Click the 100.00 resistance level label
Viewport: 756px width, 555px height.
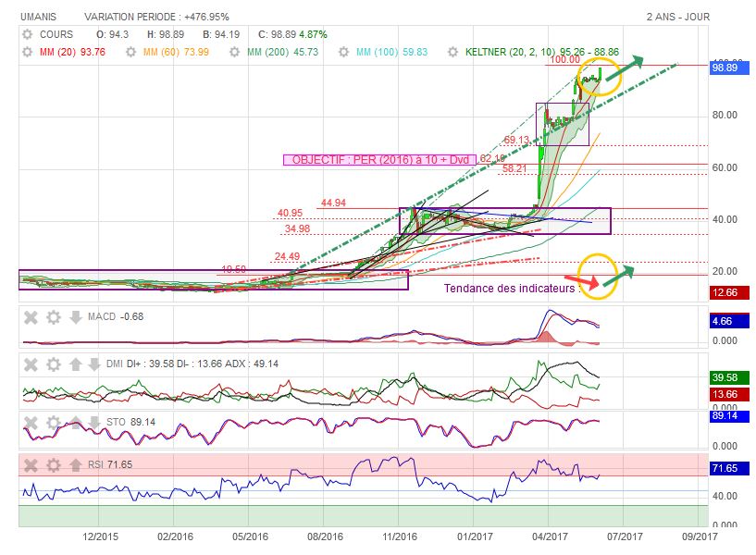[x=565, y=60]
